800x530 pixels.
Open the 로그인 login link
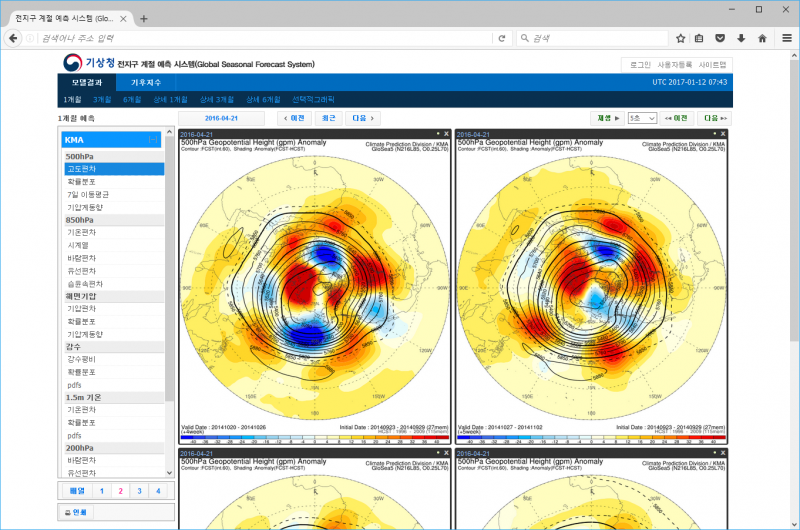click(640, 65)
